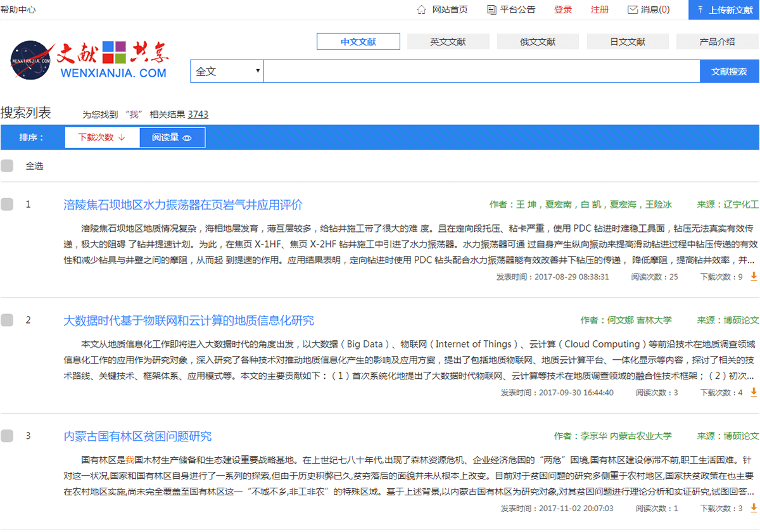Check the 全选 select-all checkbox
760x532 pixels.
(6, 165)
